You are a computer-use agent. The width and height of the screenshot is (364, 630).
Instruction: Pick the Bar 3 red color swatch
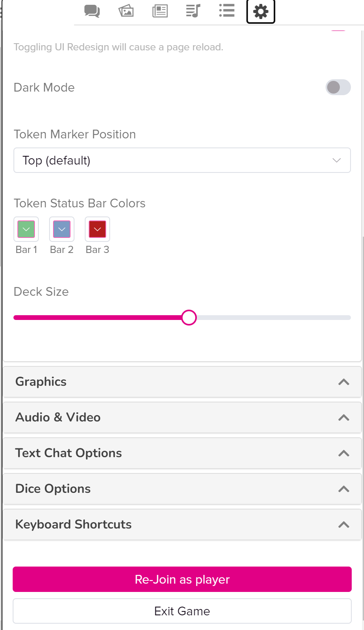pyautogui.click(x=97, y=229)
